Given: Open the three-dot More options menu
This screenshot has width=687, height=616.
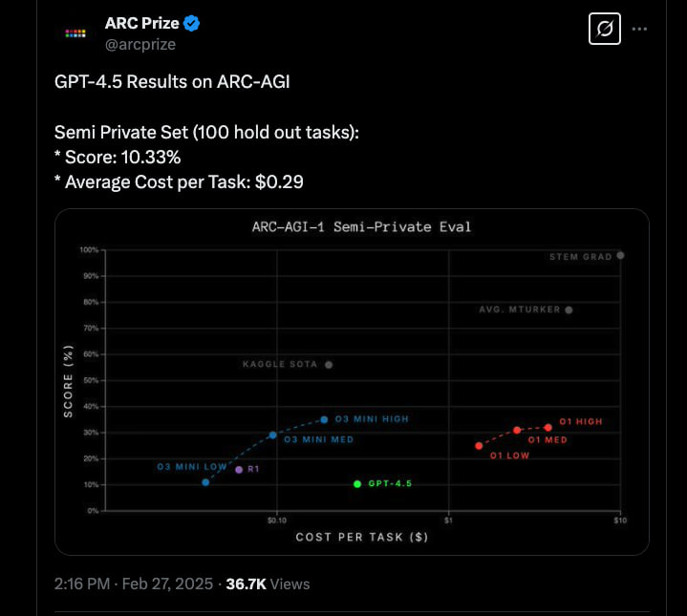Looking at the screenshot, I should pyautogui.click(x=640, y=29).
